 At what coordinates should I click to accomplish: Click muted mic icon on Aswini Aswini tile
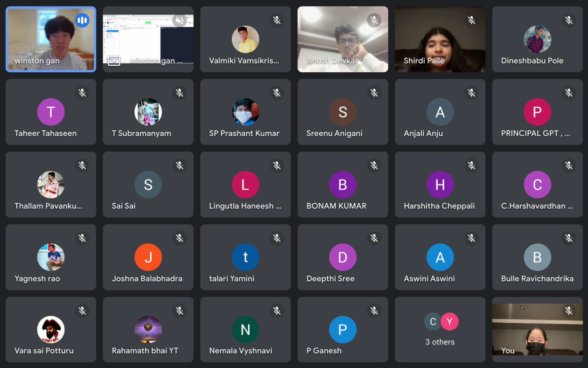pos(471,238)
